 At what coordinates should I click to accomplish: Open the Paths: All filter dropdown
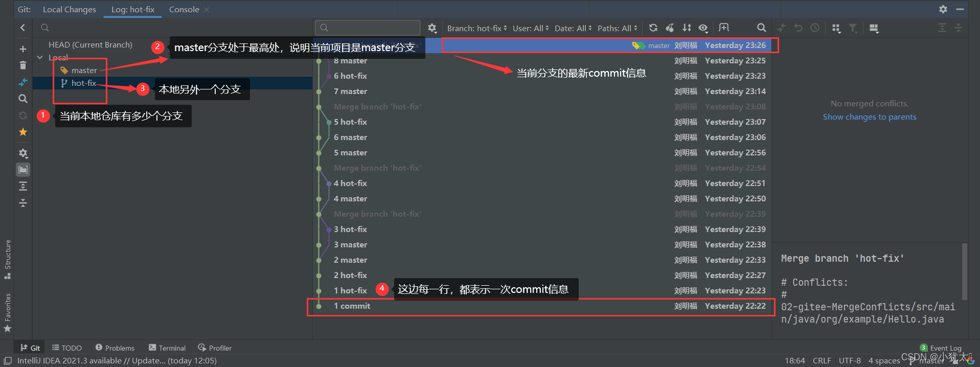618,28
